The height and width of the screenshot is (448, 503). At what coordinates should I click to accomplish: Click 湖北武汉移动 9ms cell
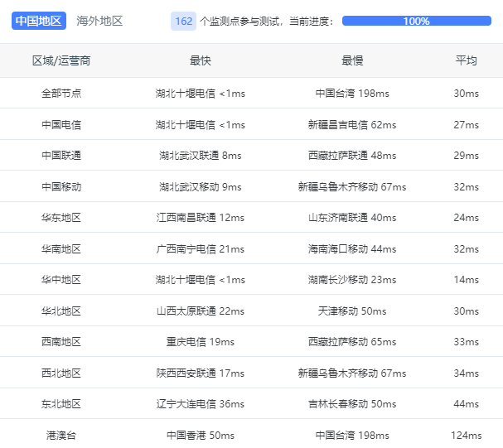pos(201,187)
